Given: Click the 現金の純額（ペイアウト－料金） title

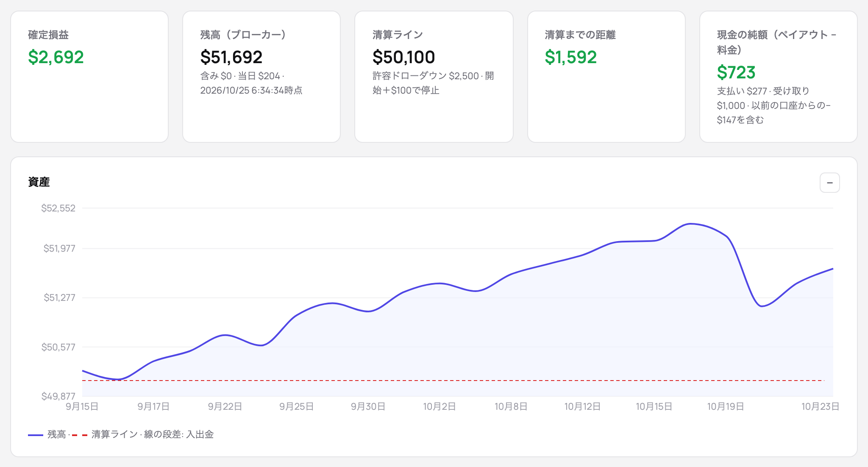Looking at the screenshot, I should (776, 42).
